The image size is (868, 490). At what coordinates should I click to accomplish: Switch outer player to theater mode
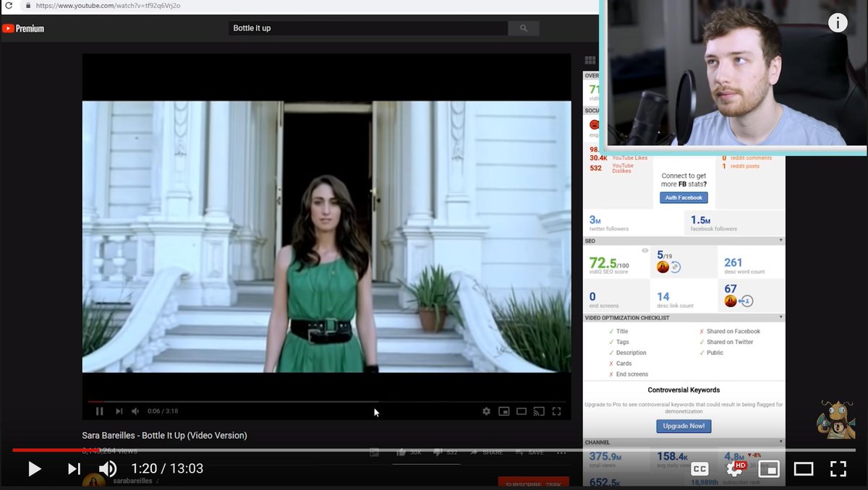pos(804,469)
